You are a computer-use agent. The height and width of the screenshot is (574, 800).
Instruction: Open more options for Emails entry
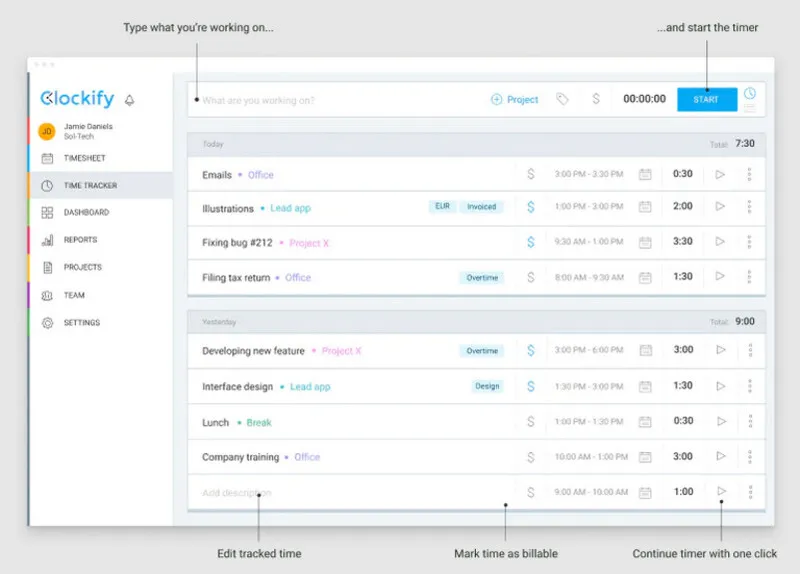pos(749,174)
